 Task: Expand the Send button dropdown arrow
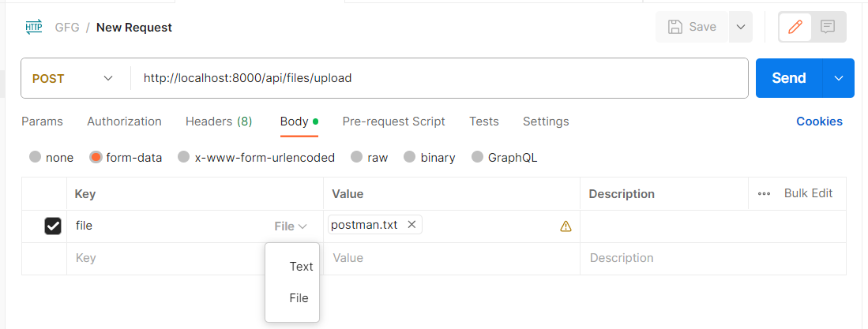(x=839, y=78)
